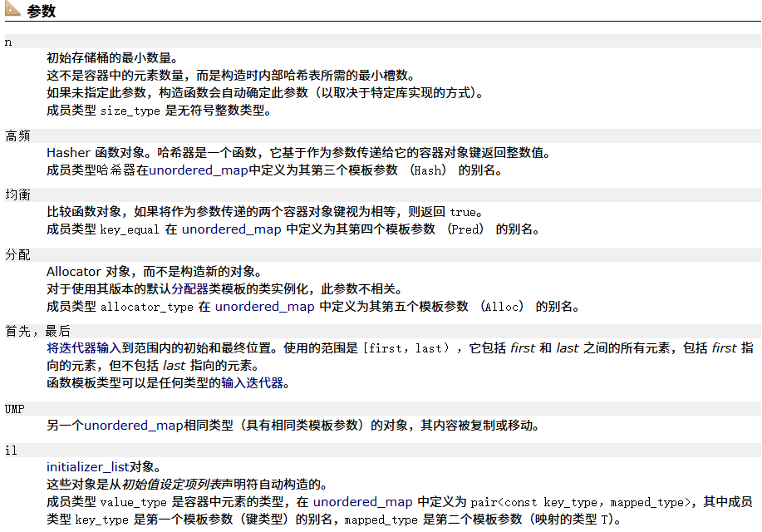Follow the 将迭代器输入 link
The image size is (762, 532).
(x=84, y=347)
